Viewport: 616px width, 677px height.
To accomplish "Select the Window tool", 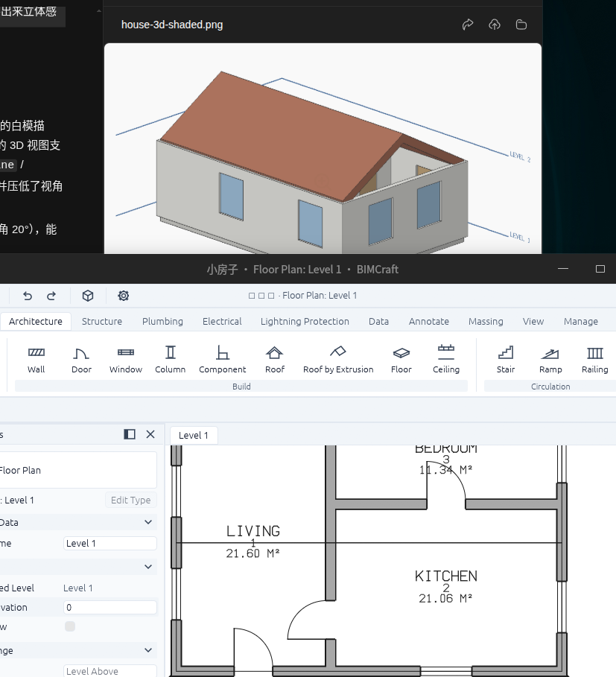I will (x=126, y=359).
